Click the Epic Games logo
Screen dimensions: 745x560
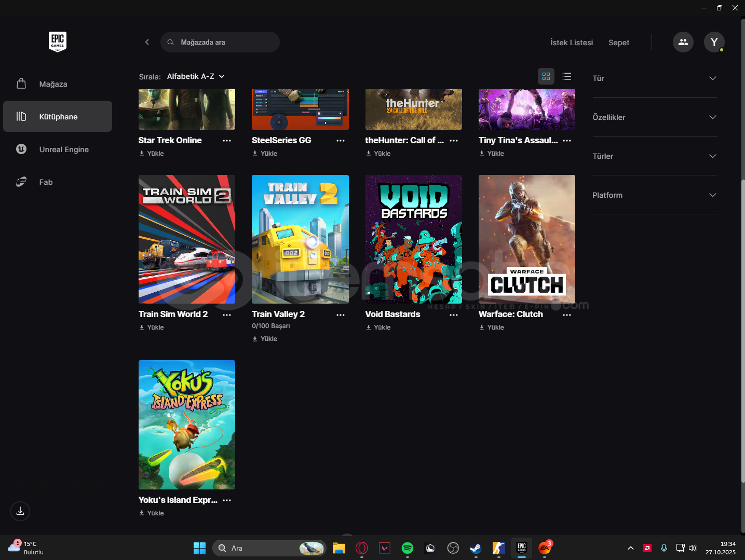(x=58, y=42)
